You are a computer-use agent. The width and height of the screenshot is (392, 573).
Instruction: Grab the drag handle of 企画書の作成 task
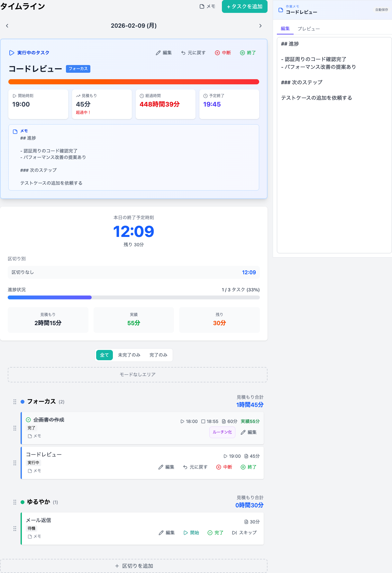[15, 428]
